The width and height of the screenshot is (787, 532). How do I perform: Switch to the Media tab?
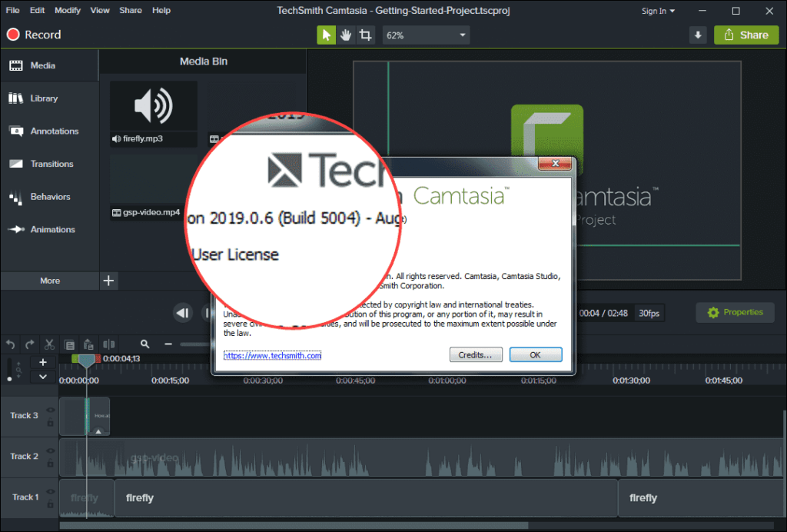[x=49, y=65]
